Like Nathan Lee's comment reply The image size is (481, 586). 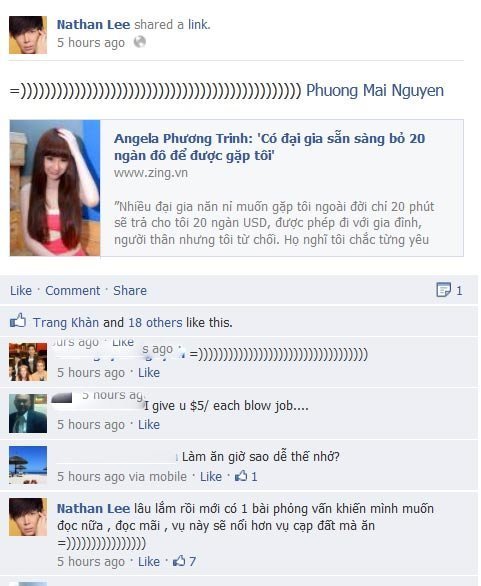[x=149, y=561]
